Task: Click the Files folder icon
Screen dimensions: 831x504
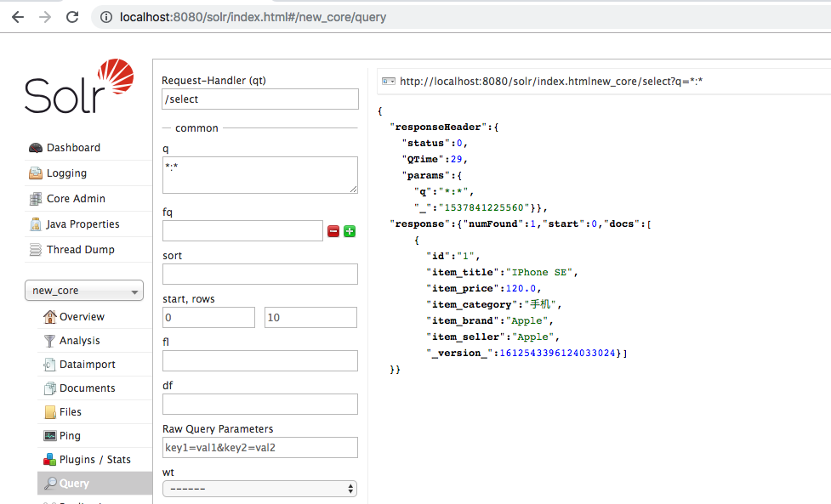Action: (50, 412)
